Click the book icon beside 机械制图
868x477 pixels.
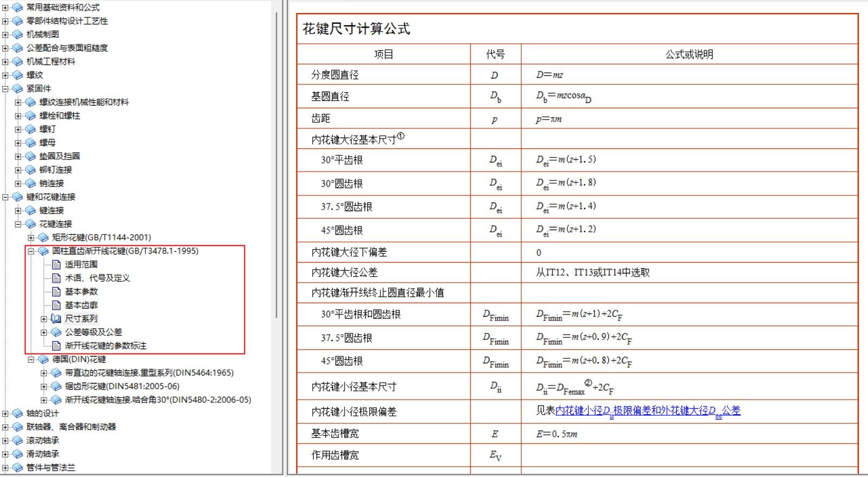pos(18,35)
